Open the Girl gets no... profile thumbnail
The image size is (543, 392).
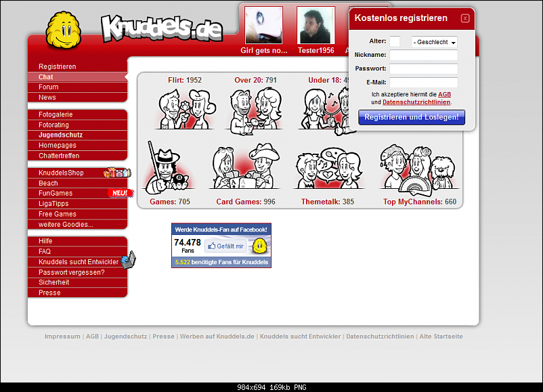pos(264,25)
